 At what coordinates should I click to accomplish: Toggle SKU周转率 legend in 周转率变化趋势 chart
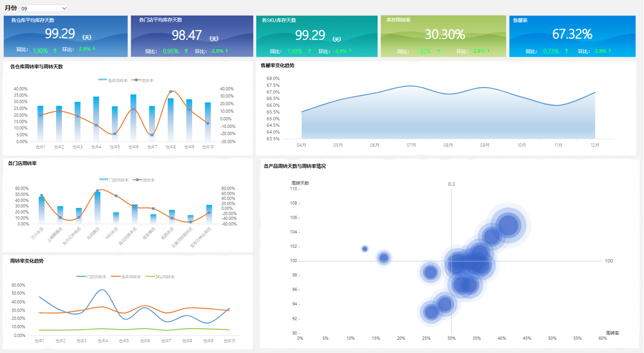160,277
